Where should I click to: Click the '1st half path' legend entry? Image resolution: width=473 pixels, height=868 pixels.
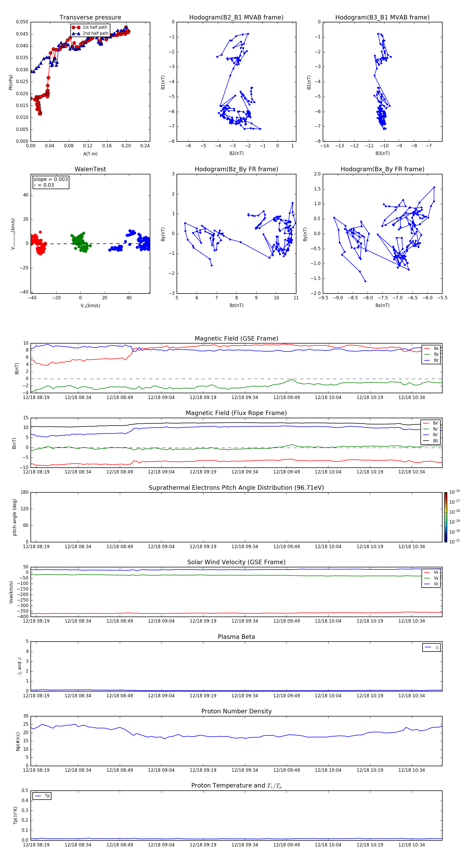coord(90,27)
